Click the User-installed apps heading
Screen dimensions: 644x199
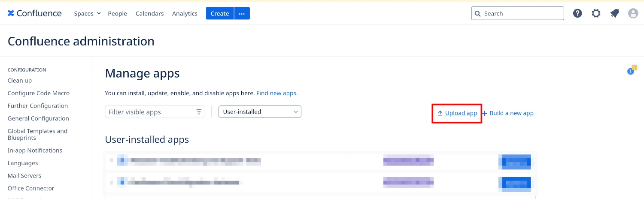click(147, 140)
